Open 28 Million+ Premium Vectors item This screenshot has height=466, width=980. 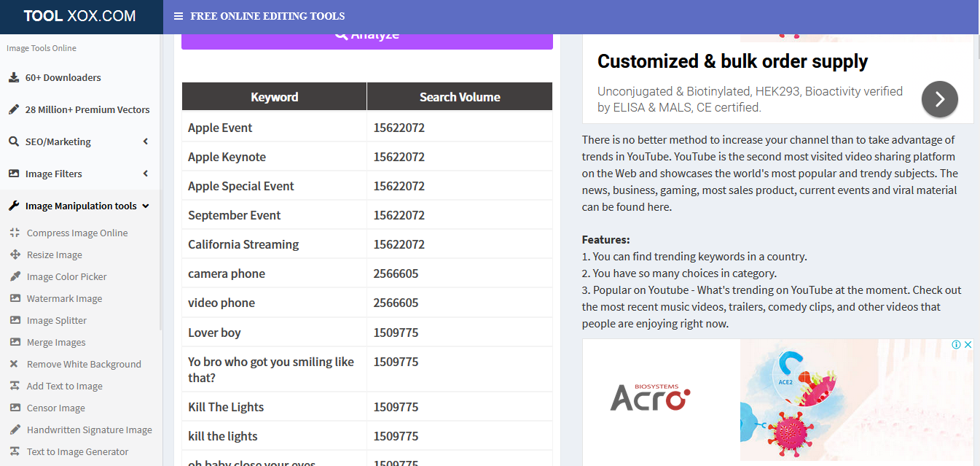click(x=87, y=109)
